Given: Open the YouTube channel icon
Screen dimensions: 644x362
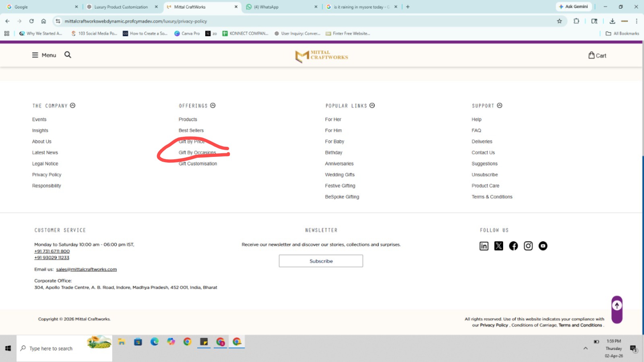Looking at the screenshot, I should tap(543, 246).
